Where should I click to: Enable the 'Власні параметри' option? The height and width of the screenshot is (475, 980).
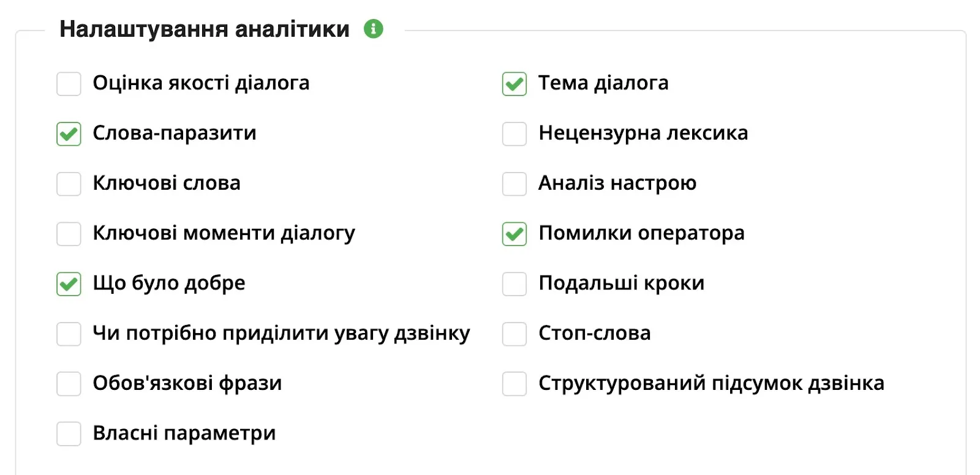(69, 434)
